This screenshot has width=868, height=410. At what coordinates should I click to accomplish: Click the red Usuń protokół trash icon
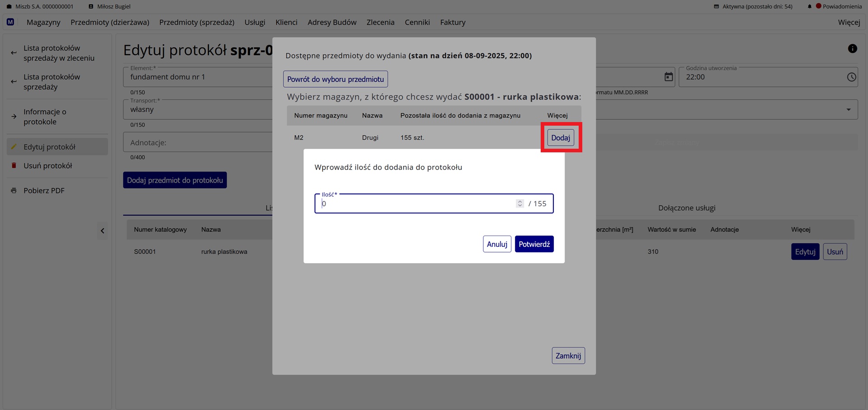click(x=14, y=166)
